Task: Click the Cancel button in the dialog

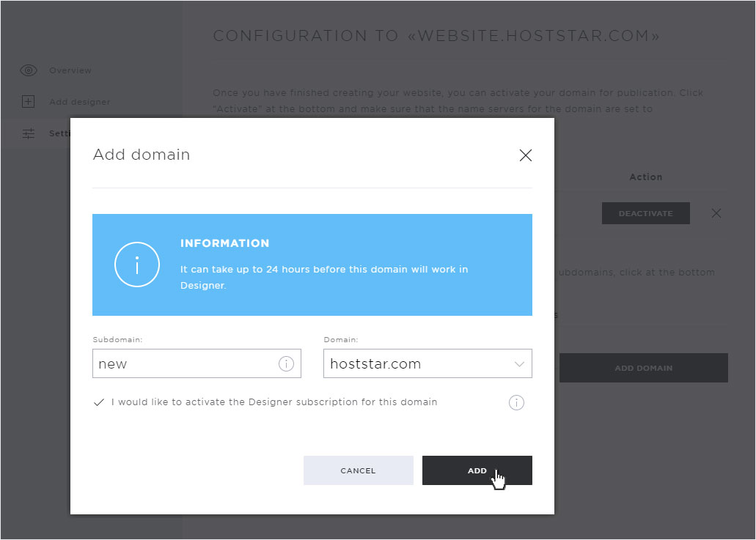Action: (359, 470)
